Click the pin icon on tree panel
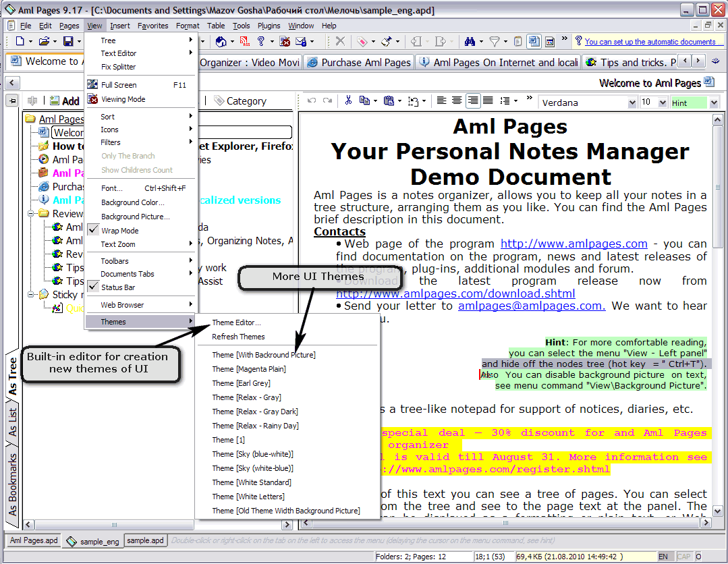The width and height of the screenshot is (728, 564). click(12, 101)
